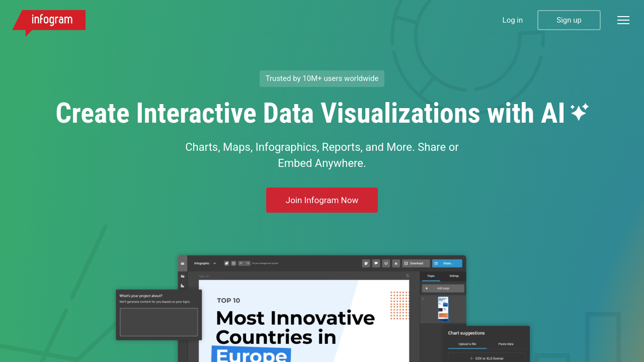Select the Paste data tab

pos(506,344)
